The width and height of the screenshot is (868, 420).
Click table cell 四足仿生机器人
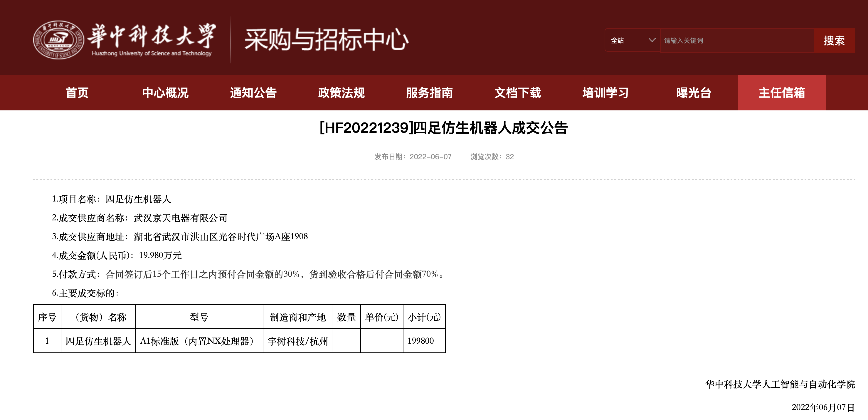coord(98,341)
